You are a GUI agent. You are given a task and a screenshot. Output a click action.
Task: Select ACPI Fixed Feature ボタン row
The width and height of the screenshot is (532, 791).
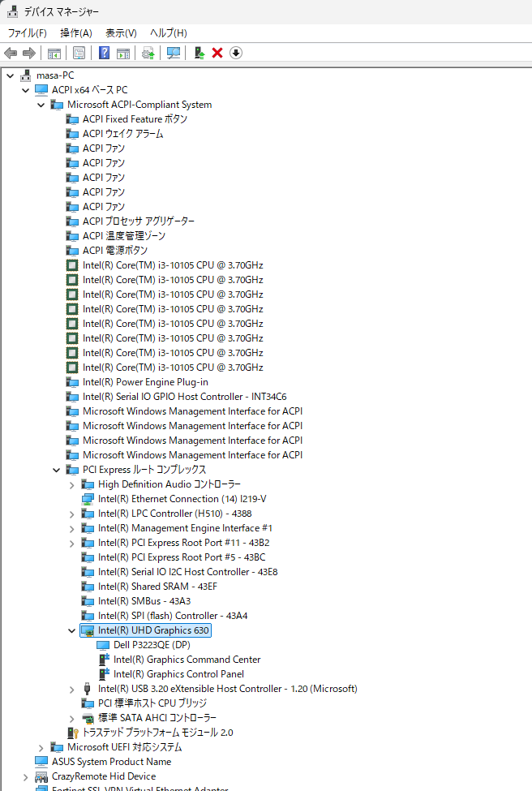click(x=135, y=119)
